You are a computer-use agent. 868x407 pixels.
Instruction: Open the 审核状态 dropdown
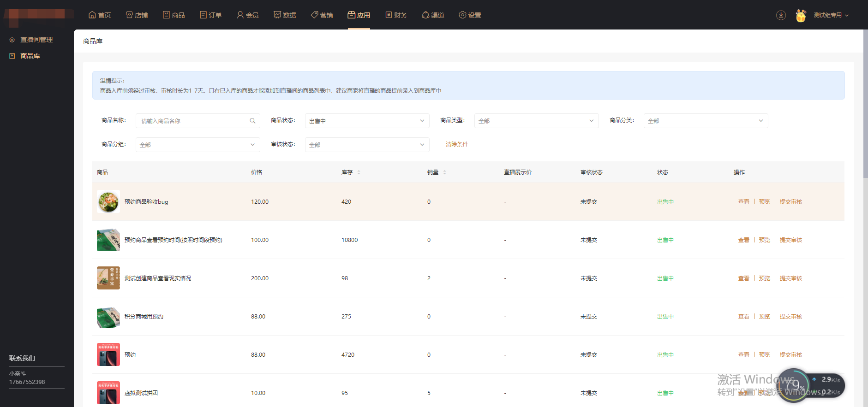click(367, 145)
